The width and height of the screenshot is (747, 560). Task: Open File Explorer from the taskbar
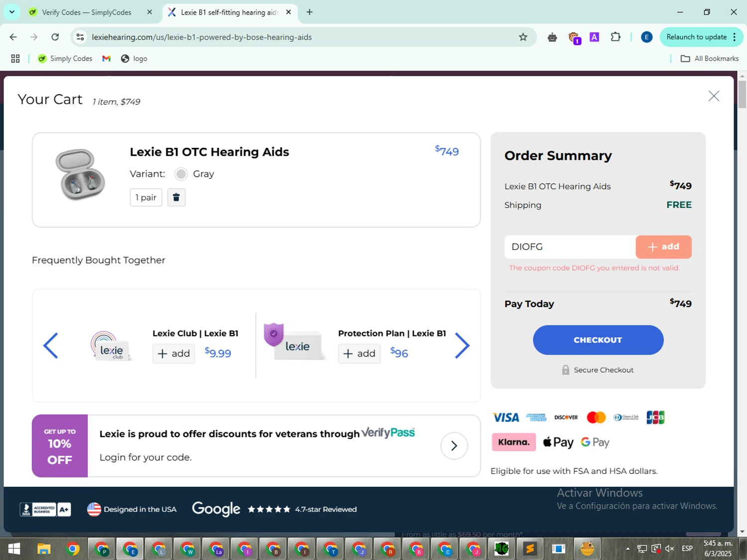(44, 549)
